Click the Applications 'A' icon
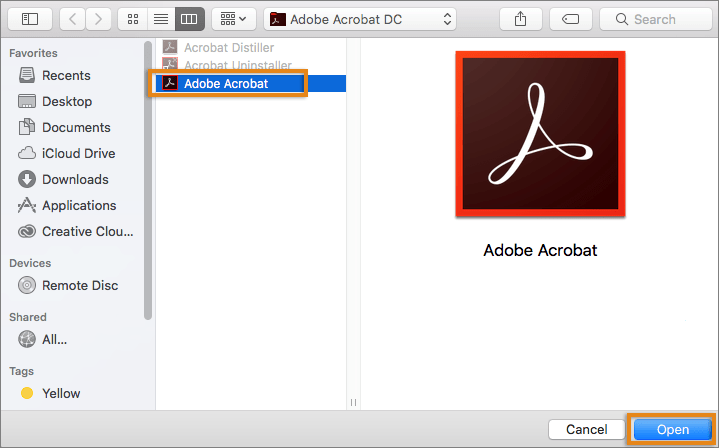Viewport: 719px width, 448px height. click(27, 205)
